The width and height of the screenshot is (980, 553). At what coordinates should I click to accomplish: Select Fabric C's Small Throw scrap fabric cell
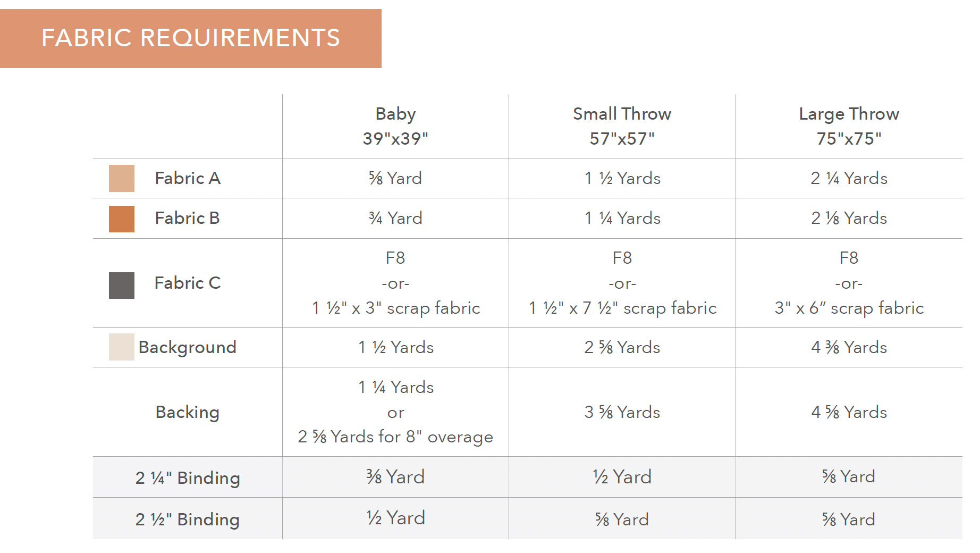pos(622,308)
